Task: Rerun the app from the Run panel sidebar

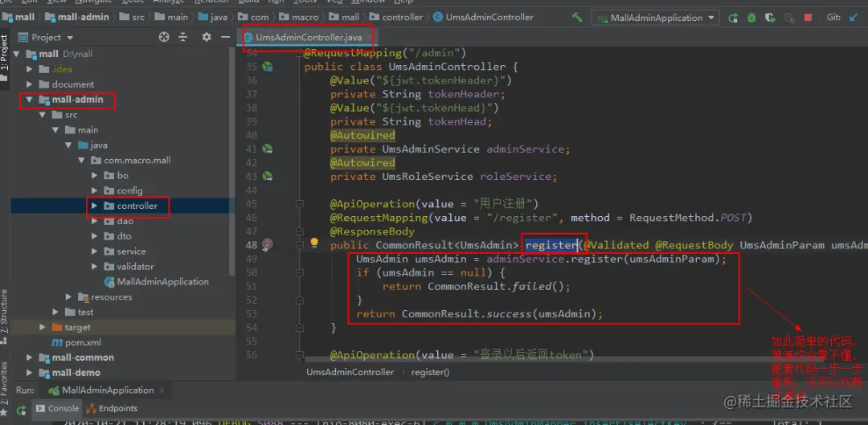Action: (x=21, y=410)
